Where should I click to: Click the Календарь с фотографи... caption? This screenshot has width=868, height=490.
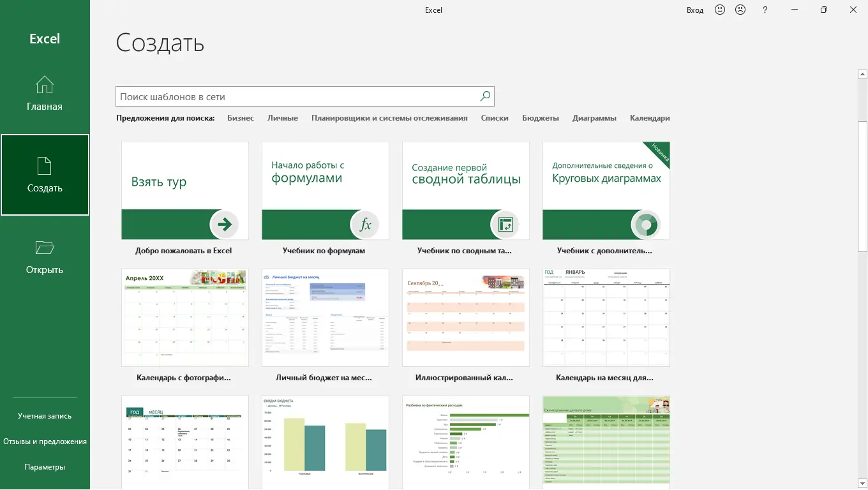point(184,378)
